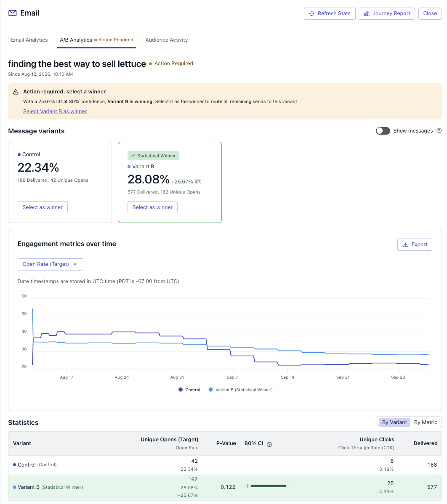Open the Journey Report
This screenshot has width=447, height=504.
[386, 13]
